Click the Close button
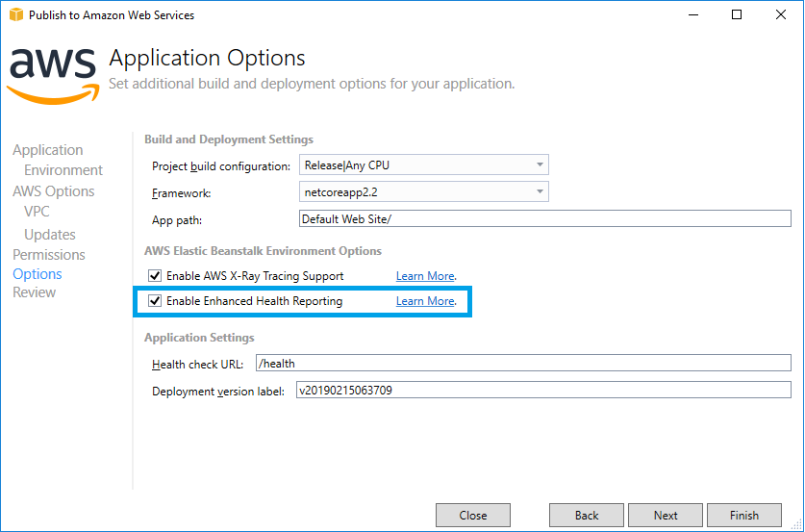Screen dimensions: 805x532 pyautogui.click(x=473, y=515)
